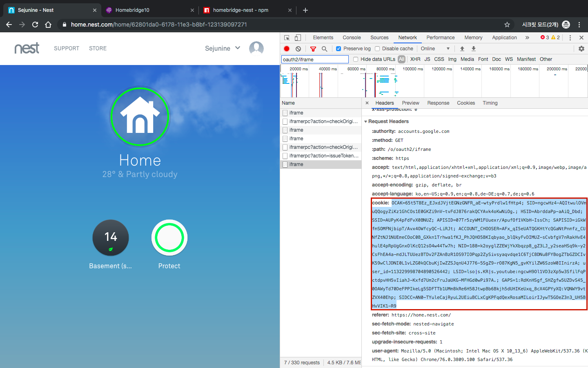Reload the page with refresh icon

[35, 25]
